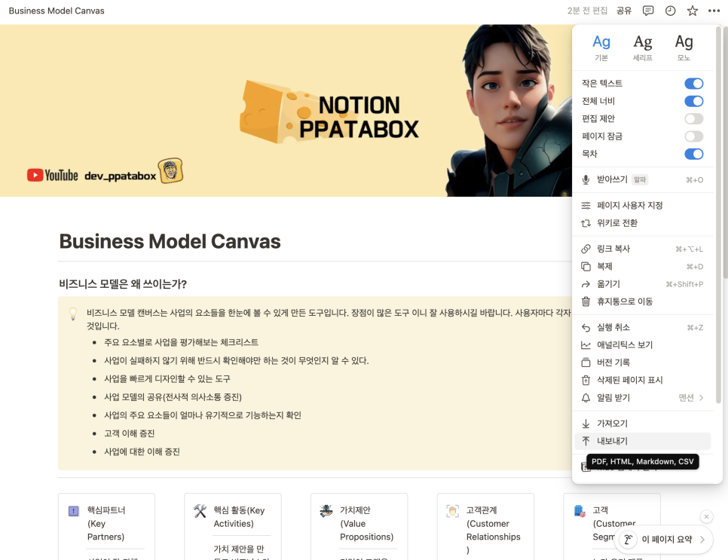Dismiss the summary prompt with X
The height and width of the screenshot is (560, 728).
tap(706, 516)
